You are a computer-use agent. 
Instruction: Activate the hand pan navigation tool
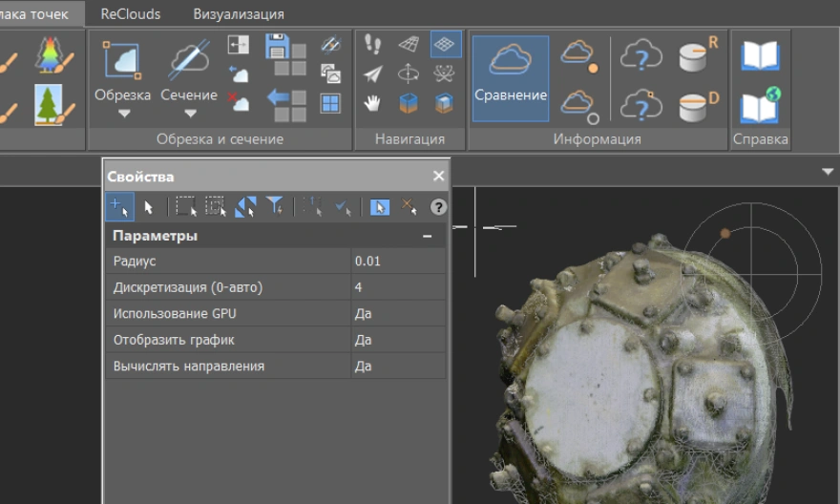tap(373, 103)
